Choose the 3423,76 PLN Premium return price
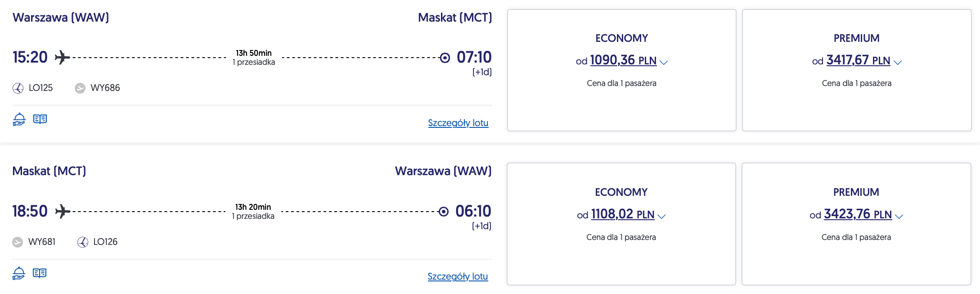This screenshot has width=980, height=294. point(858,214)
